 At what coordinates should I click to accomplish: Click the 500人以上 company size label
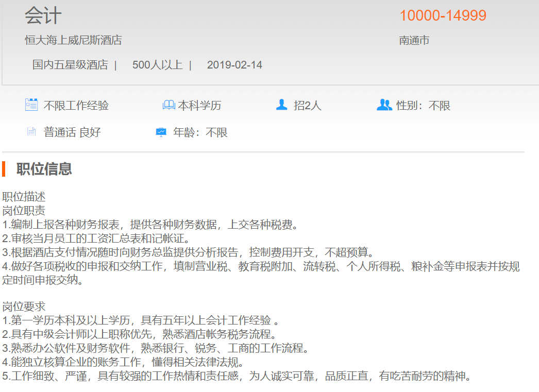point(157,65)
